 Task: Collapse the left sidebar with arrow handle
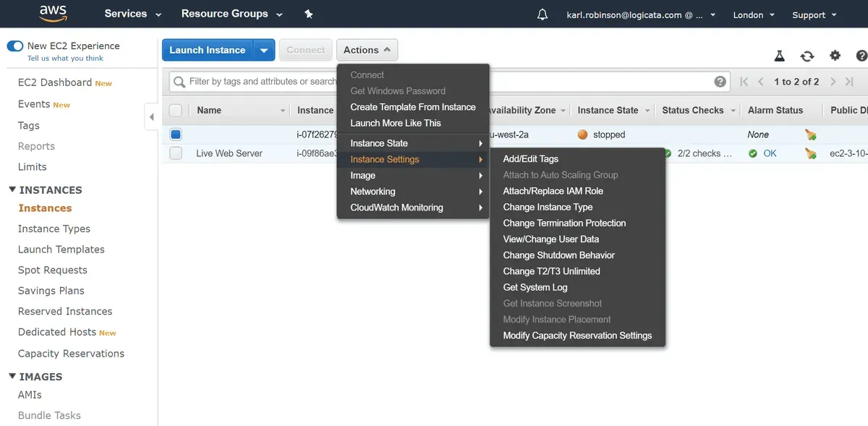151,116
